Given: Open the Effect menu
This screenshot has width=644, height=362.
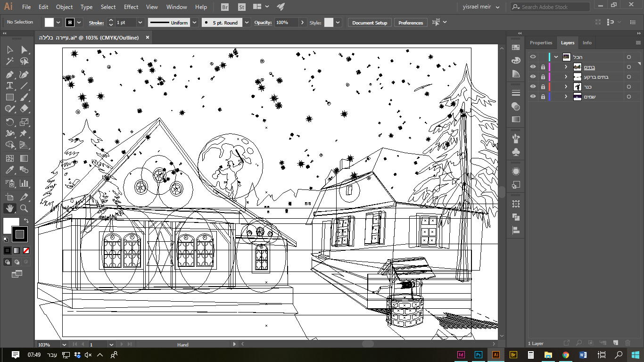Looking at the screenshot, I should coord(131,7).
